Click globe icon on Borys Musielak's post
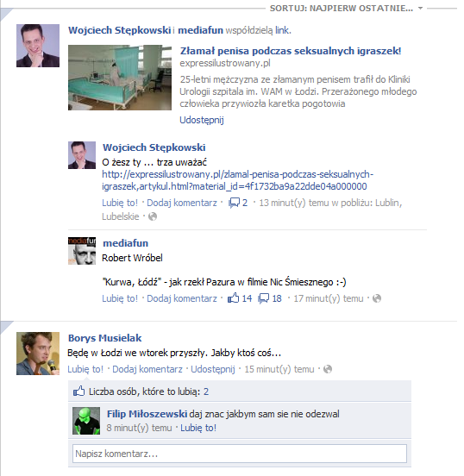 click(x=328, y=369)
